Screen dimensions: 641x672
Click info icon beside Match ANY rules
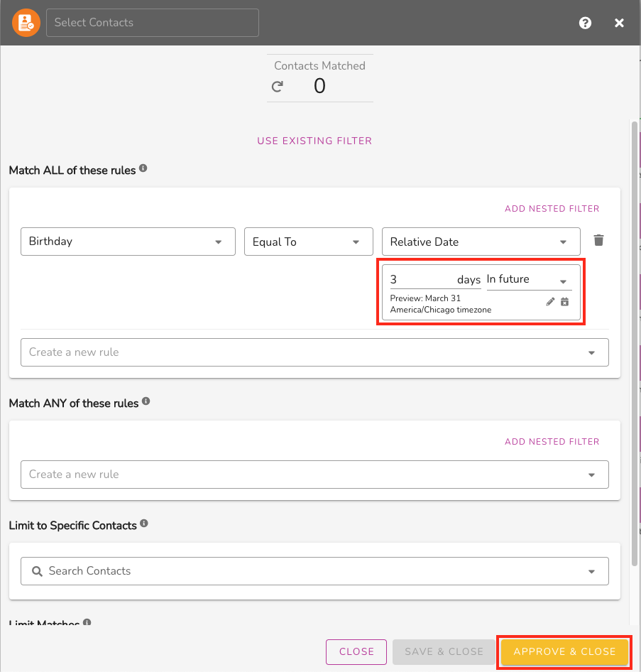(x=146, y=401)
